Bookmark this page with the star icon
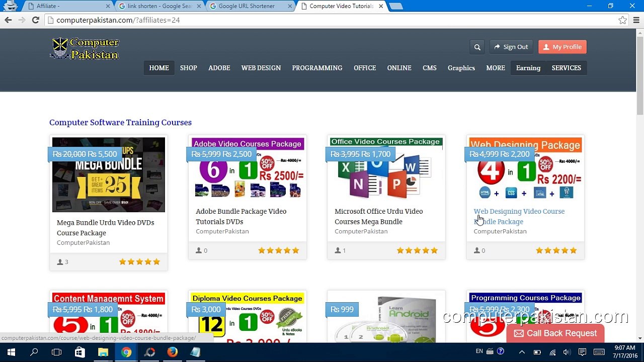This screenshot has width=644, height=362. pyautogui.click(x=623, y=20)
